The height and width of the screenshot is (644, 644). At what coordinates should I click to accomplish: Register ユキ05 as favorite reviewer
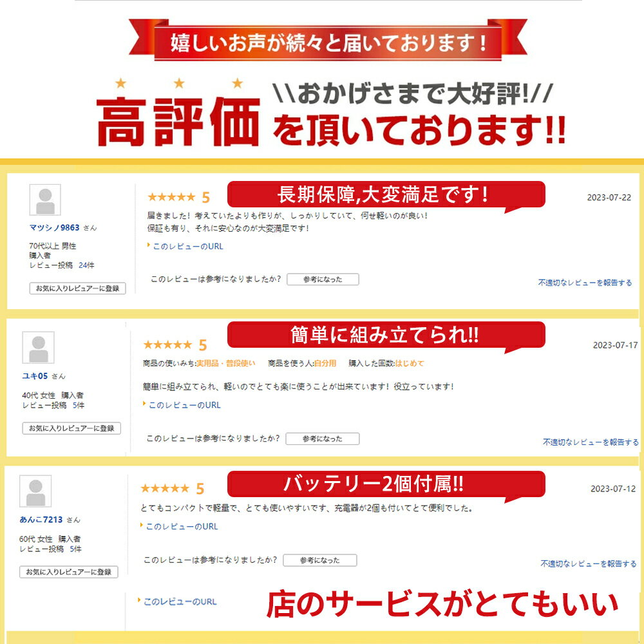pos(71,428)
